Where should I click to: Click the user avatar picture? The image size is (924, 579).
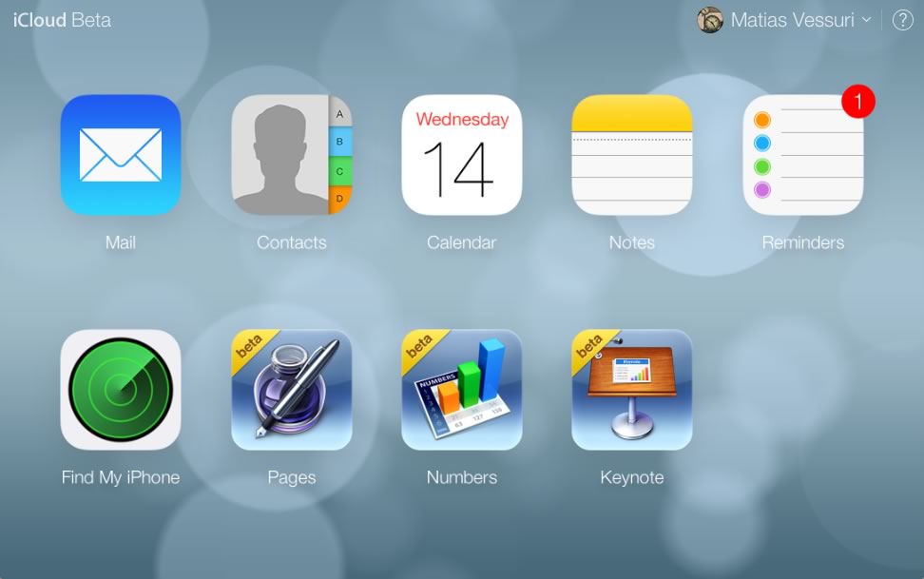click(x=710, y=20)
